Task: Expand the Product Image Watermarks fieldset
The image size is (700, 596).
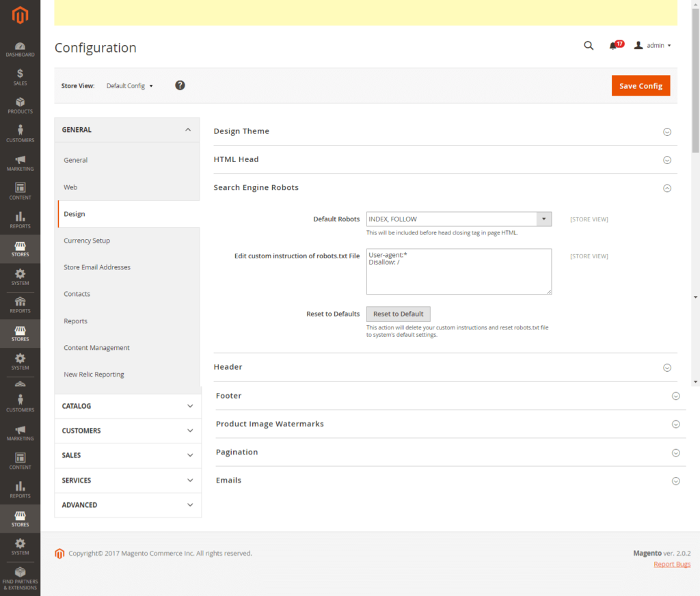Action: click(451, 424)
